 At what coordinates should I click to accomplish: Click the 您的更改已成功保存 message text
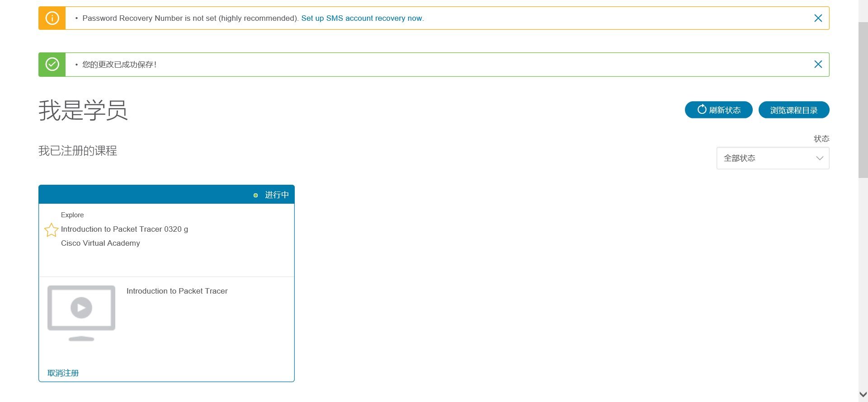[119, 64]
